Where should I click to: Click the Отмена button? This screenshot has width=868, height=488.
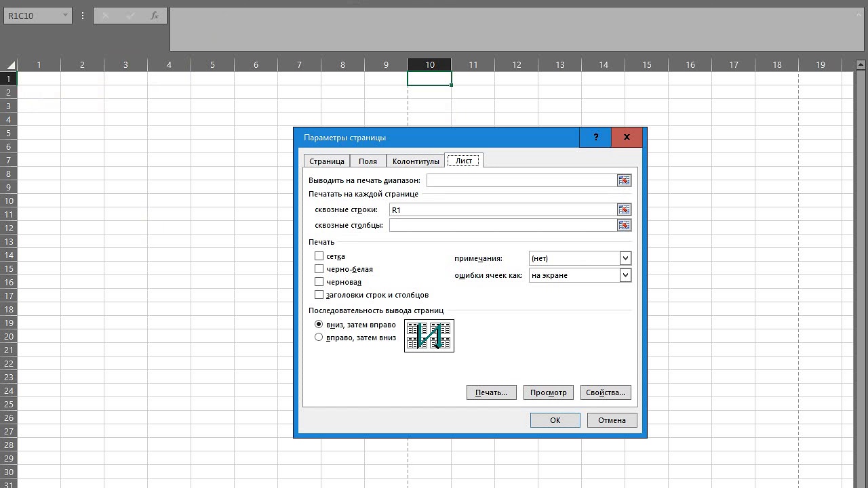click(612, 420)
